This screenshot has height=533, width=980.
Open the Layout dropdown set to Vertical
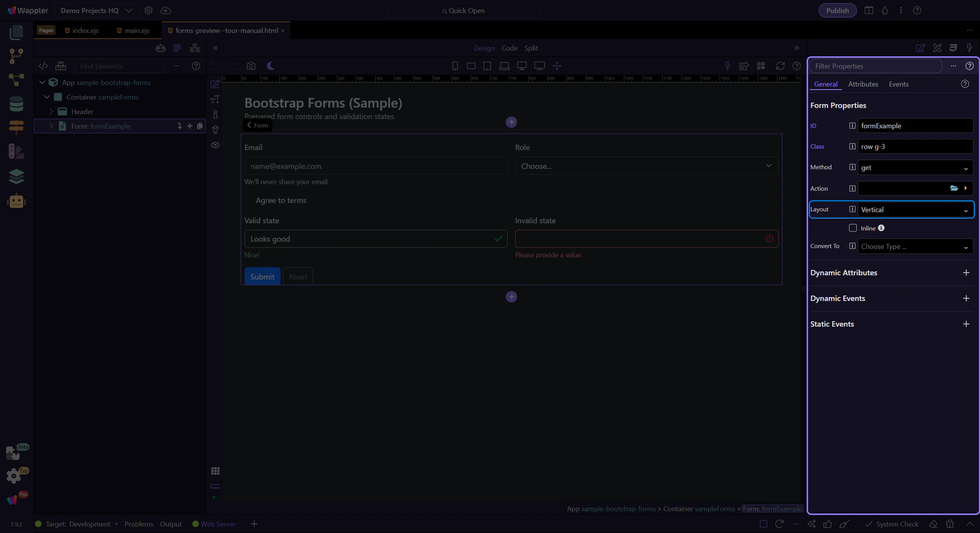click(915, 210)
